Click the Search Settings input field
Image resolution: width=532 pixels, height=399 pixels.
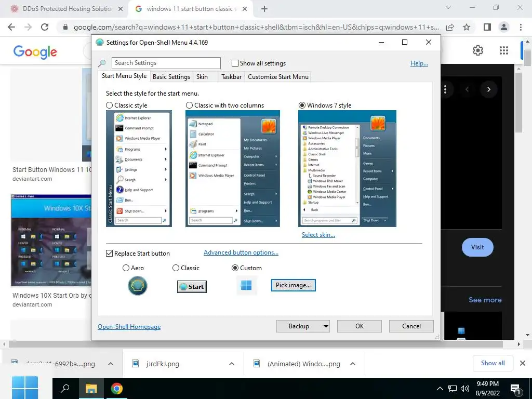tap(166, 63)
